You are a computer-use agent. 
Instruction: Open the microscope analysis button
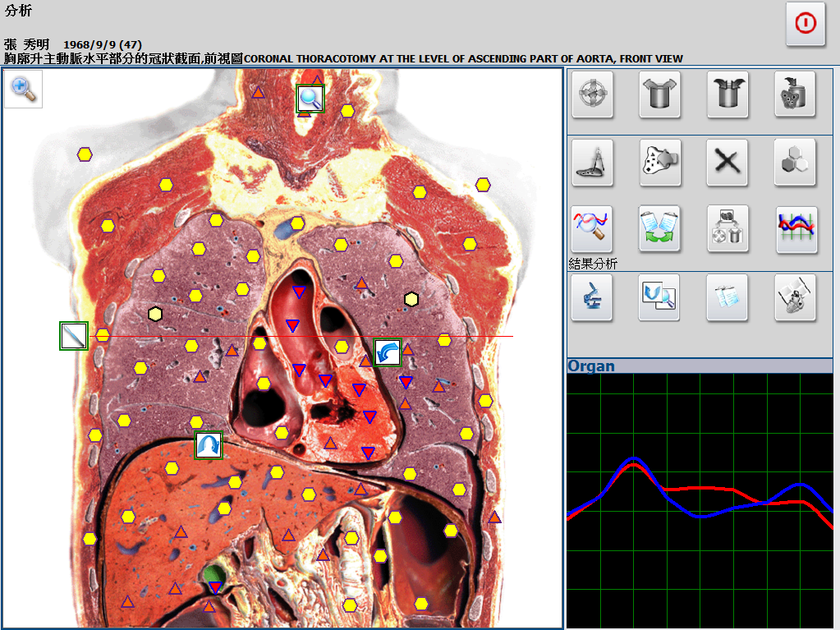click(592, 297)
